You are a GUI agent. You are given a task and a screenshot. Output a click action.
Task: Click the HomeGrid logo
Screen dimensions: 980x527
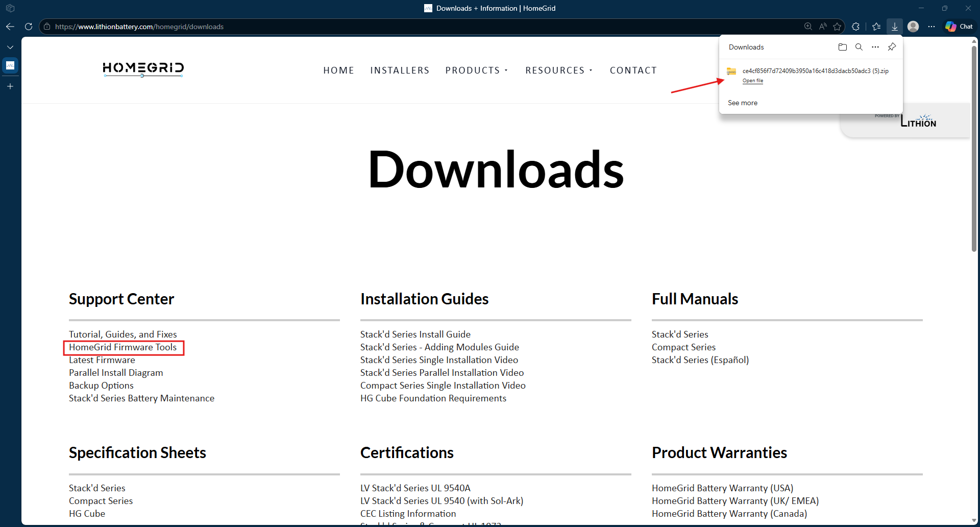(x=143, y=69)
